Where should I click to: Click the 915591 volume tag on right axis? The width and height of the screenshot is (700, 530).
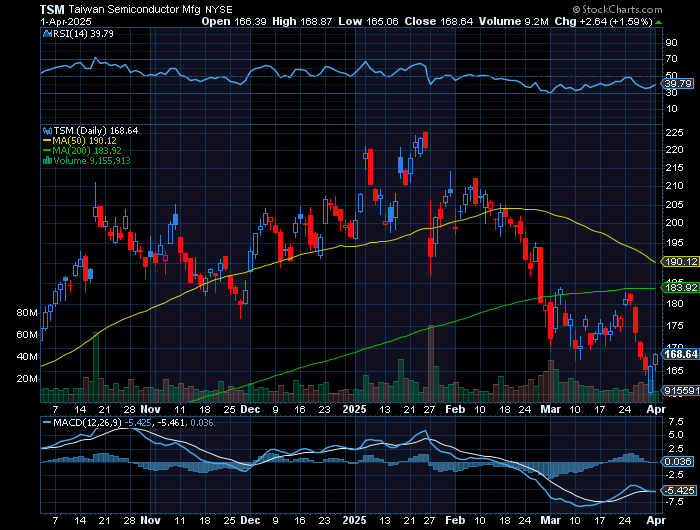coord(681,390)
